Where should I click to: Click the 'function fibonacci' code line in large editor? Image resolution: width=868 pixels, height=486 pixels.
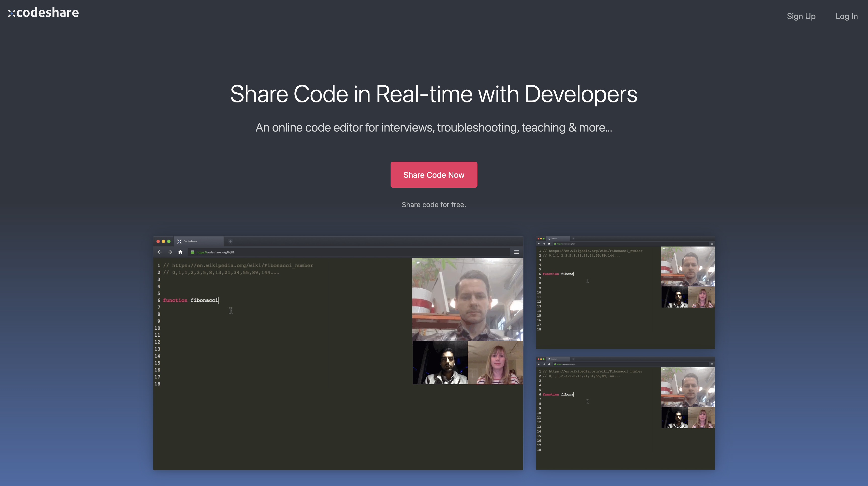click(x=191, y=300)
